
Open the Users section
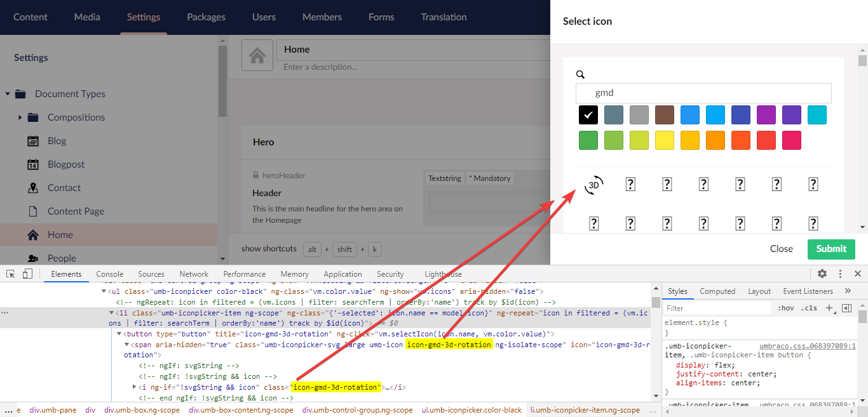264,17
